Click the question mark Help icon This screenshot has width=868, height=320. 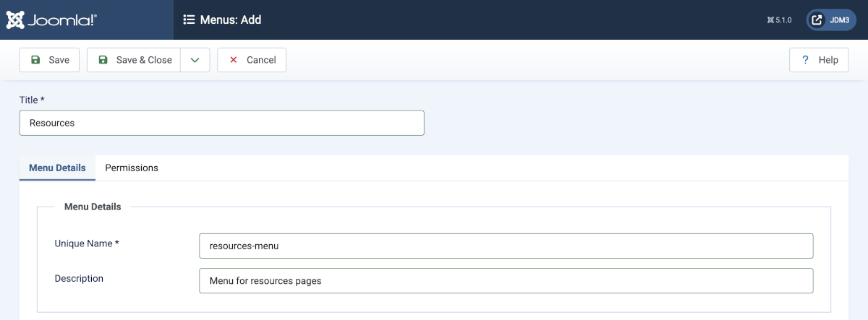(805, 60)
